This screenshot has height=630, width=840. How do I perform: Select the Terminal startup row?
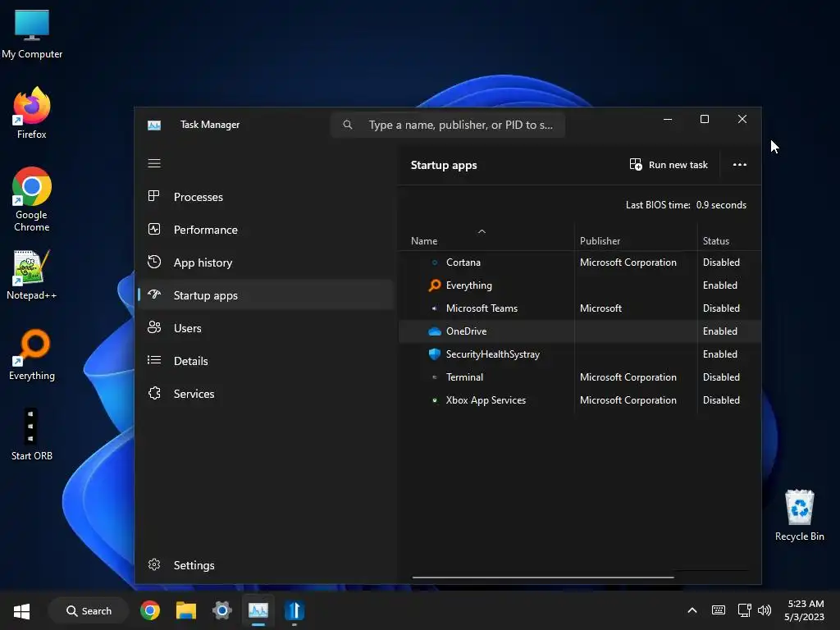580,377
